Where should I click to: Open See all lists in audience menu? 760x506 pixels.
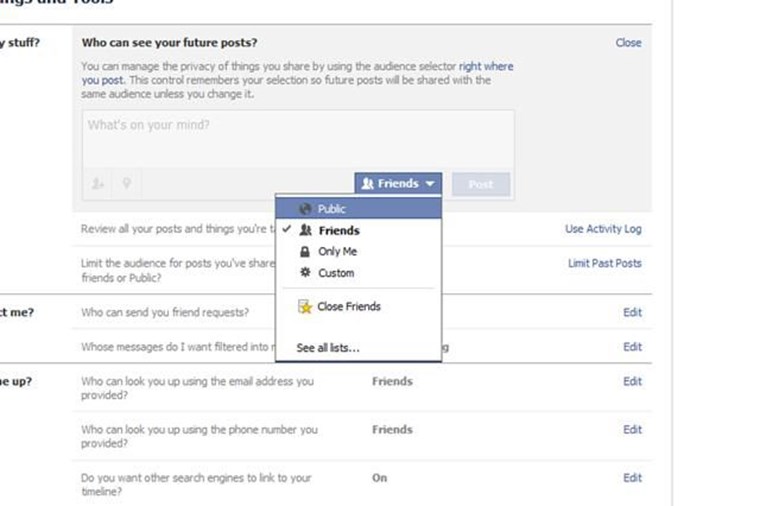[x=328, y=348]
